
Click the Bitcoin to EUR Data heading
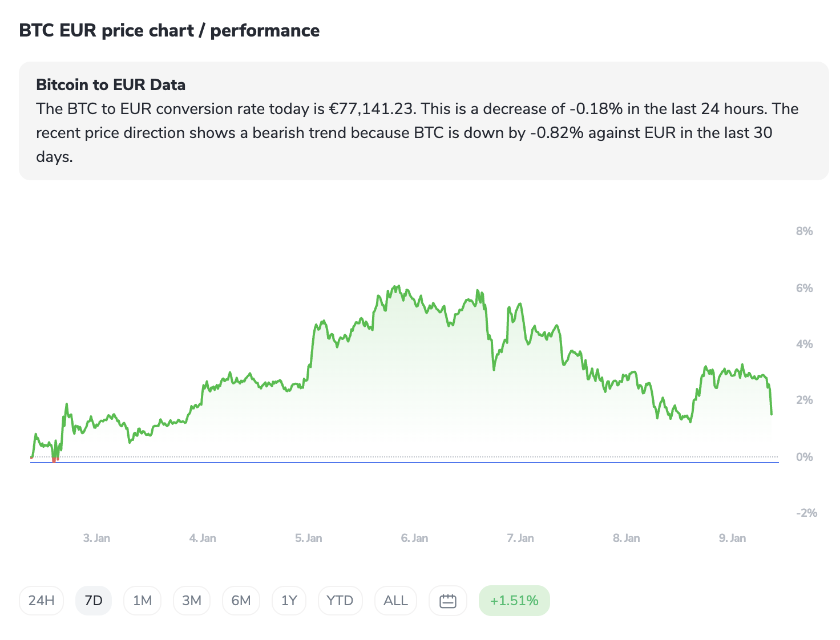(x=111, y=85)
